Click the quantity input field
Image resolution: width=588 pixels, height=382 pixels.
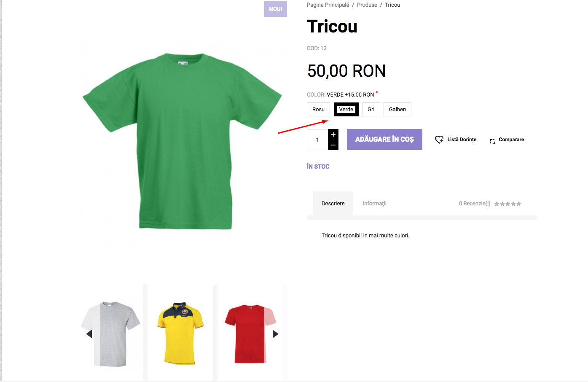(x=317, y=140)
